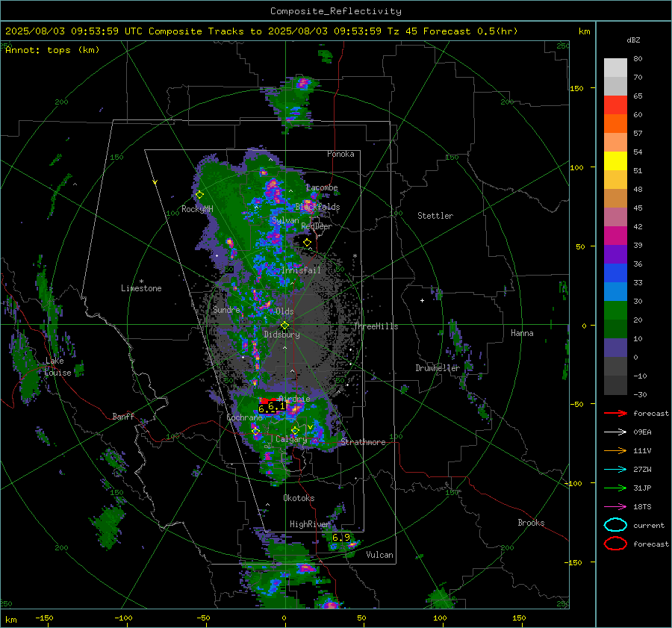The width and height of the screenshot is (672, 628).
Task: Click the Lake Louise label
Action: (x=57, y=367)
